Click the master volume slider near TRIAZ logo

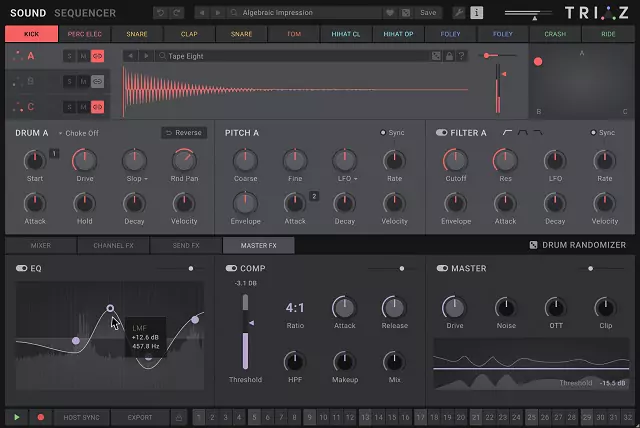pyautogui.click(x=528, y=13)
